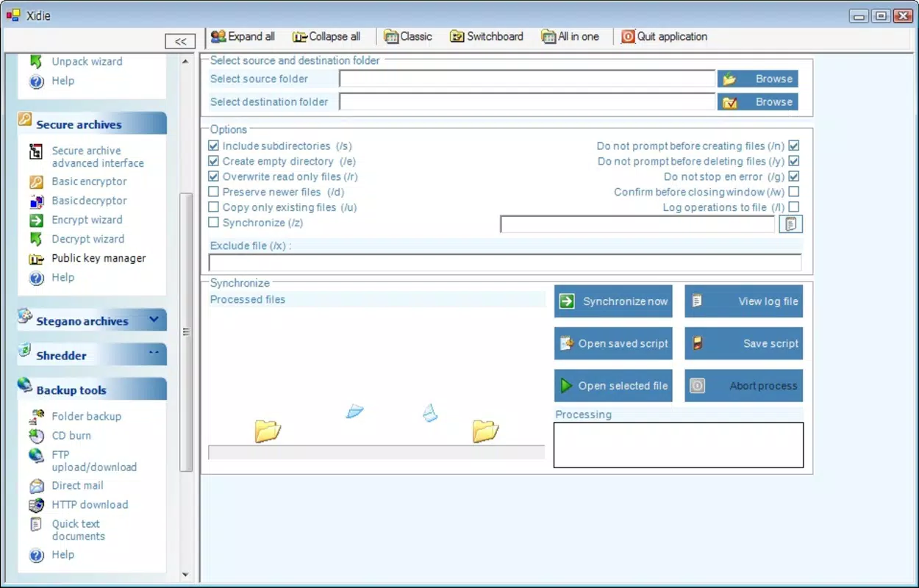Launch the Basic encryptor icon
919x588 pixels.
tap(36, 182)
